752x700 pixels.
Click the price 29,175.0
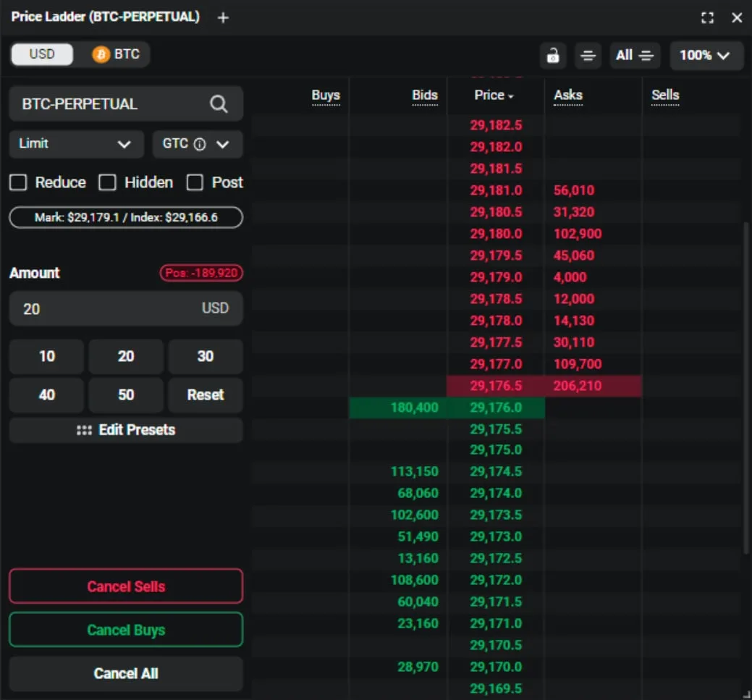[496, 450]
